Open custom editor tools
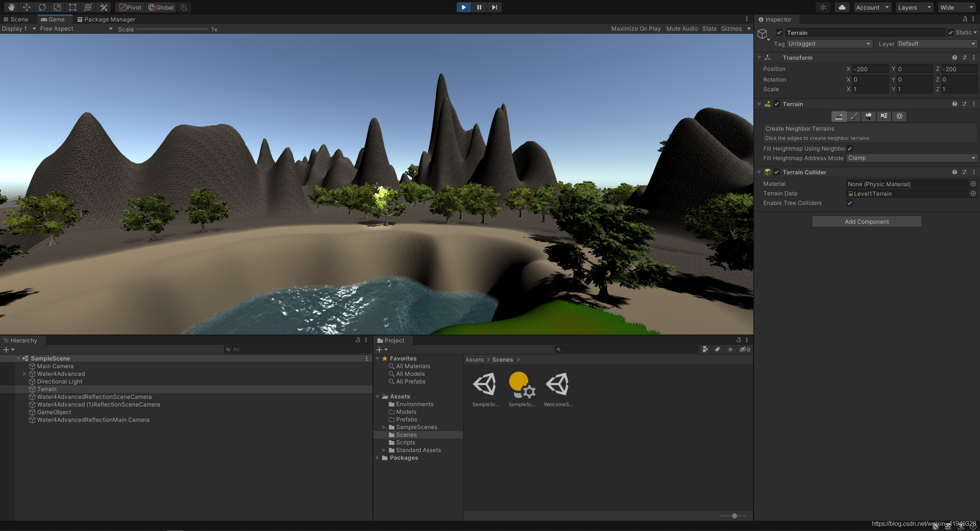 click(x=103, y=7)
